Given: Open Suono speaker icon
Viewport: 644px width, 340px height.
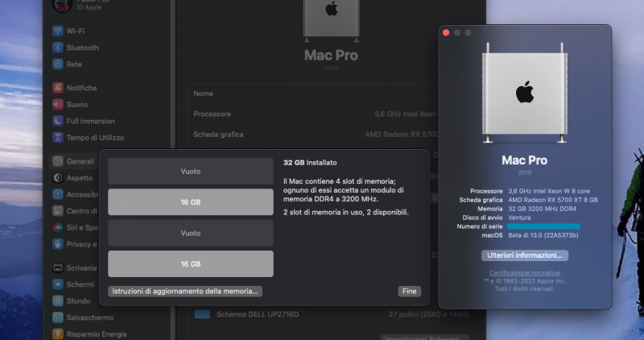Looking at the screenshot, I should coord(58,104).
